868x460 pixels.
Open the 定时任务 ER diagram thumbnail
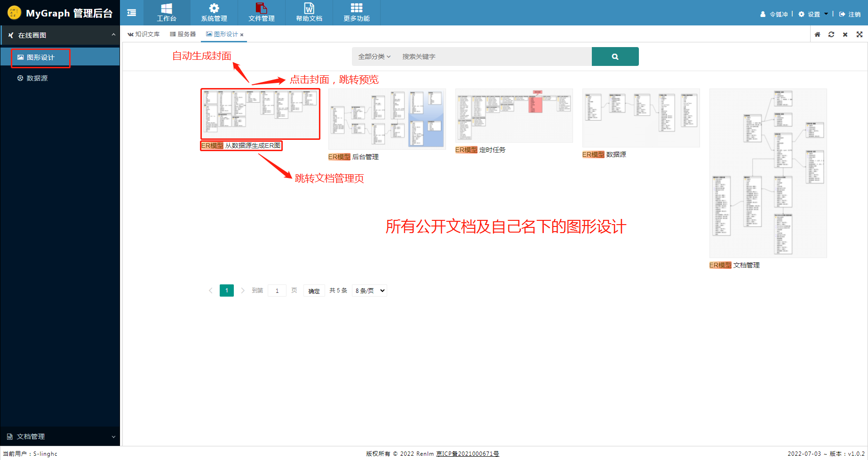click(x=514, y=116)
